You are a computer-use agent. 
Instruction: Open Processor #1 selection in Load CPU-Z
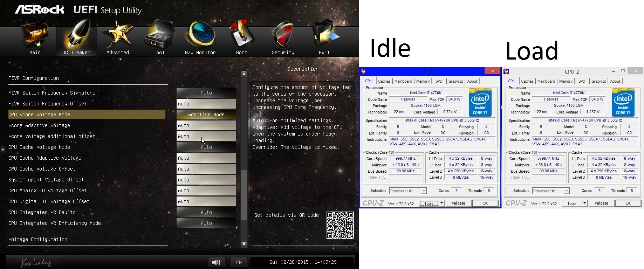[x=551, y=191]
